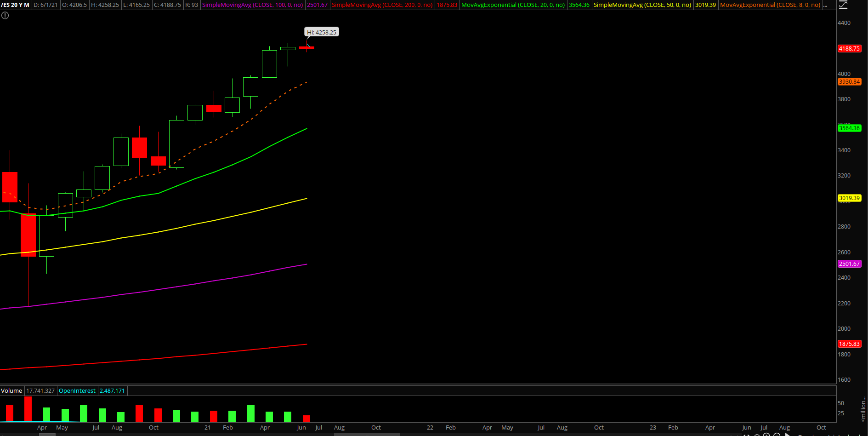Image resolution: width=868 pixels, height=436 pixels.
Task: Open time axis settings via the clock icon
Action: coord(757,435)
